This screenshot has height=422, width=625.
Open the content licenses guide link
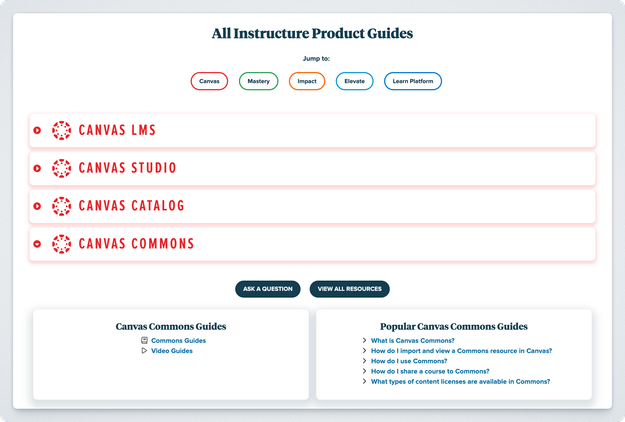click(460, 381)
